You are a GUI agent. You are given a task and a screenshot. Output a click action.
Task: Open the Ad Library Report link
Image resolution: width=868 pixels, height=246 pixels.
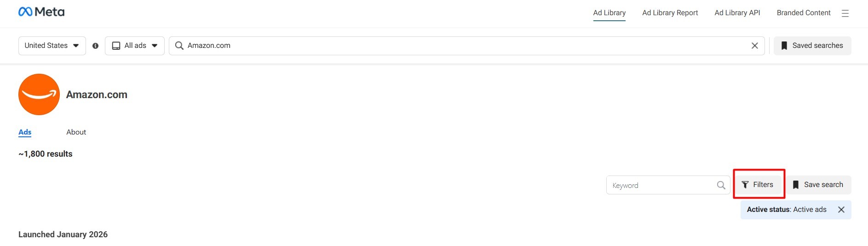(x=670, y=13)
